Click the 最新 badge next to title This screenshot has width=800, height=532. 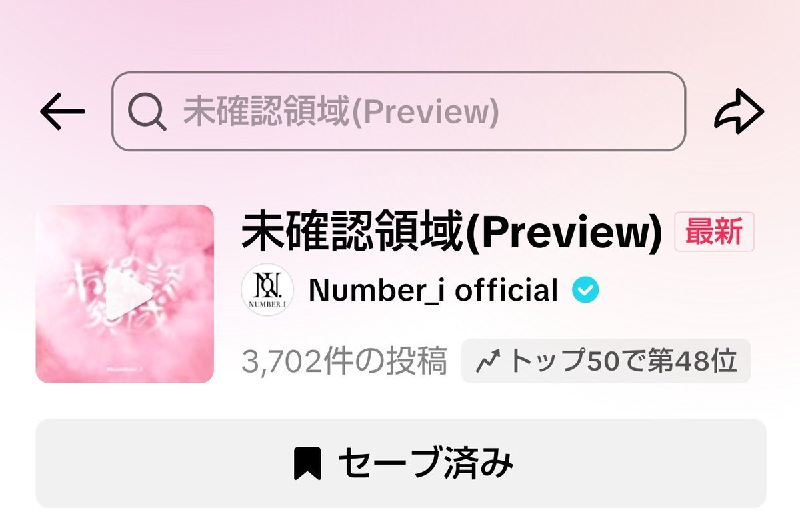pyautogui.click(x=715, y=232)
